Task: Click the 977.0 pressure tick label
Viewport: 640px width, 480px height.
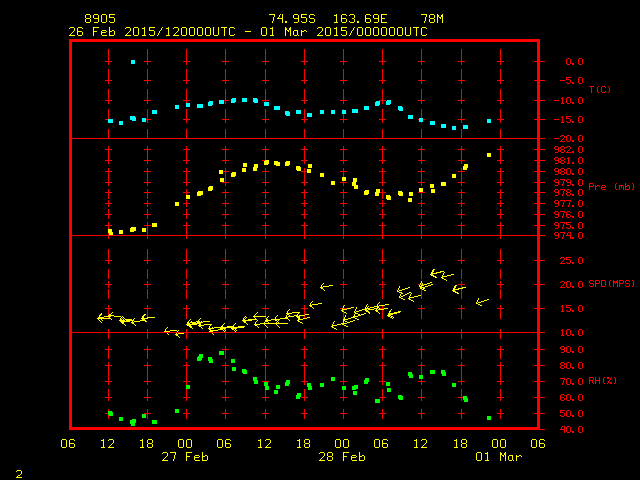Action: pyautogui.click(x=569, y=204)
